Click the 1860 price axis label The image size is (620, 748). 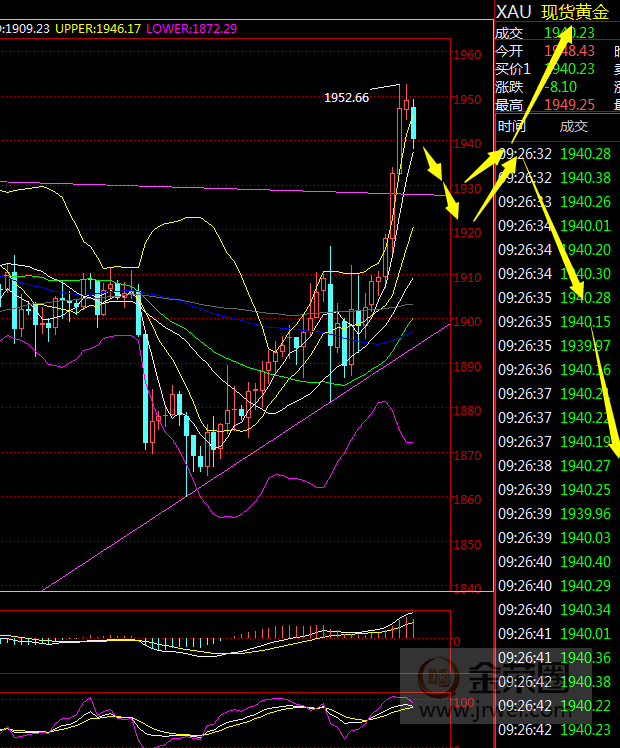coord(467,499)
